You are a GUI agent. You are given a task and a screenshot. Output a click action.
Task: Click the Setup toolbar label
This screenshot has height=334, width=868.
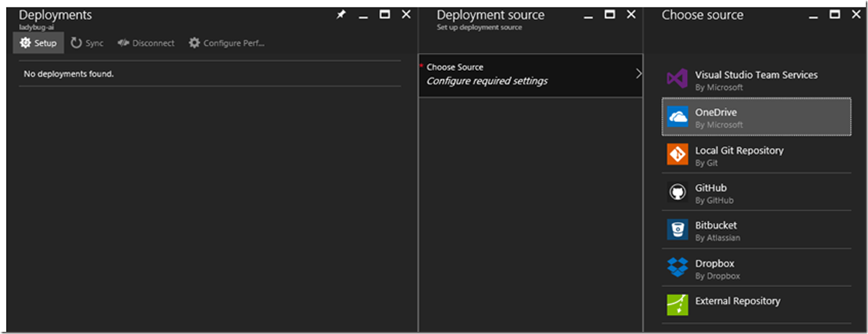pyautogui.click(x=46, y=43)
